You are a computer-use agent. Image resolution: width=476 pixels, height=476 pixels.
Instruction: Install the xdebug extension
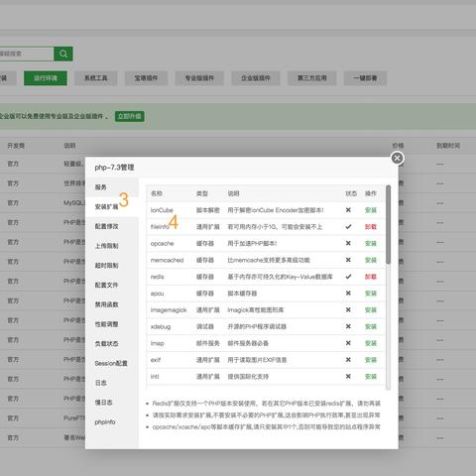(371, 326)
